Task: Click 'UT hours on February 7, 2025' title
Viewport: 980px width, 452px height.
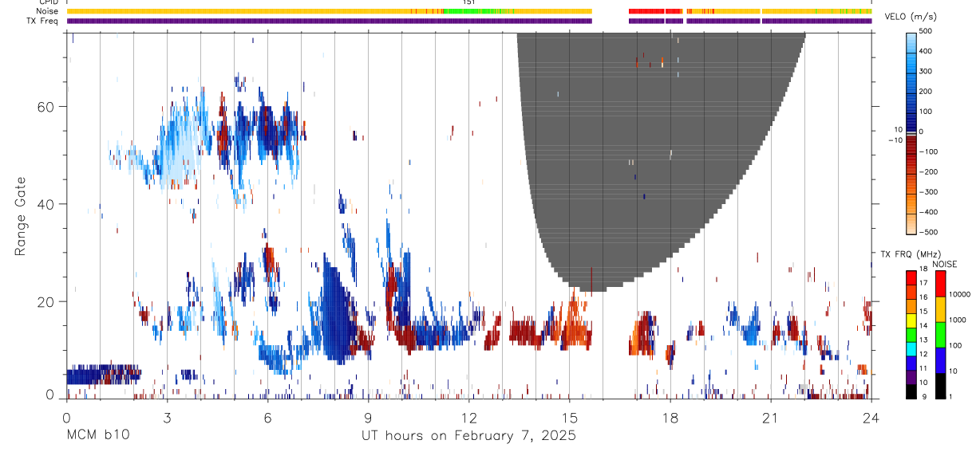Action: [468, 436]
